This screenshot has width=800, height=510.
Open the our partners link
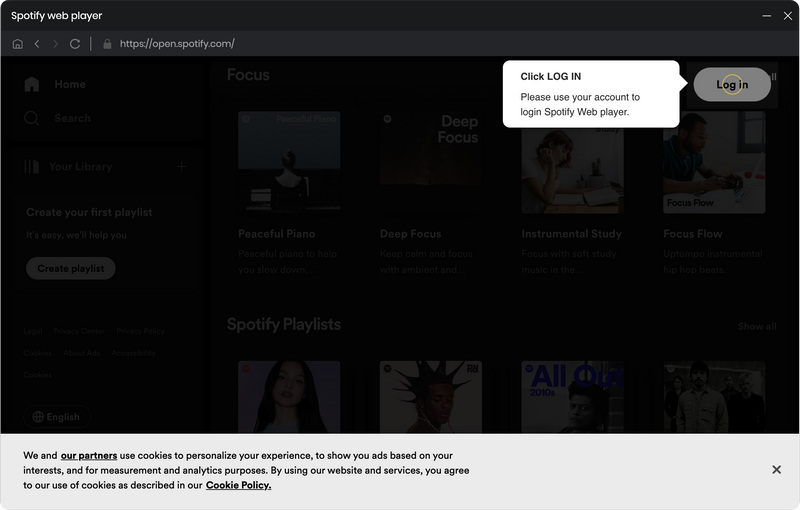pos(89,455)
